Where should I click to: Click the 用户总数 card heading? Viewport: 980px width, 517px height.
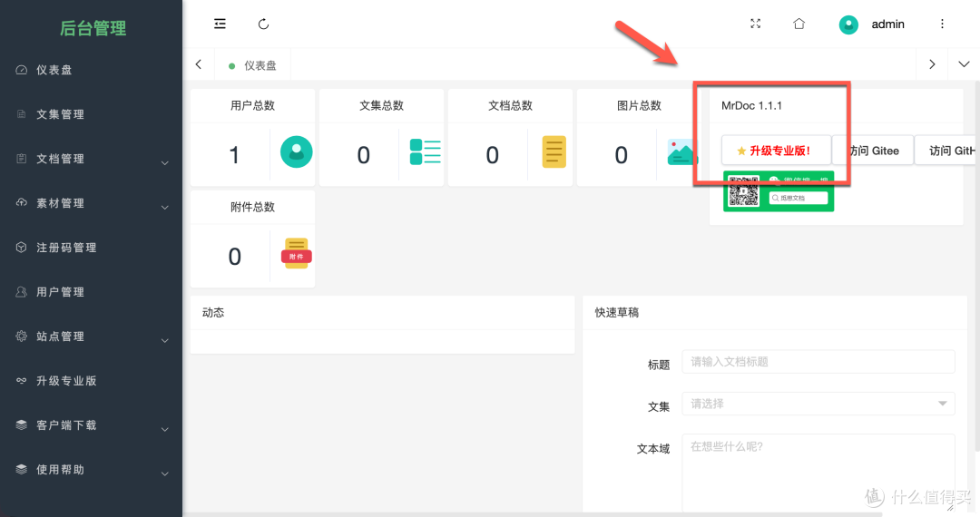(x=252, y=105)
